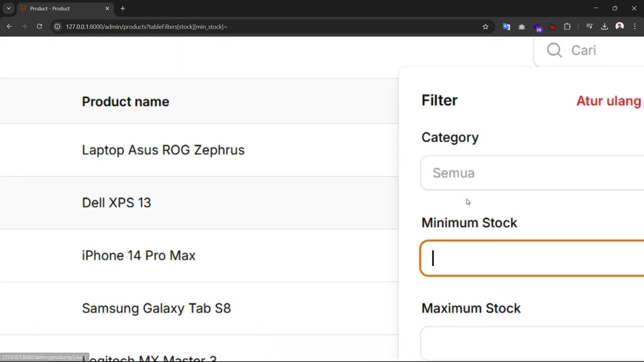Open the tab search dropdown arrow
The image size is (644, 362).
(9, 9)
